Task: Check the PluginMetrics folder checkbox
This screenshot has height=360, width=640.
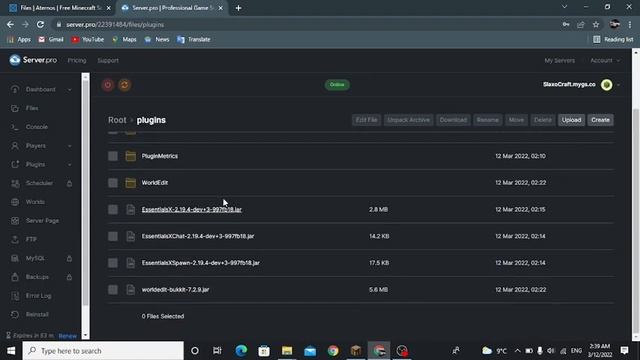Action: coord(113,156)
